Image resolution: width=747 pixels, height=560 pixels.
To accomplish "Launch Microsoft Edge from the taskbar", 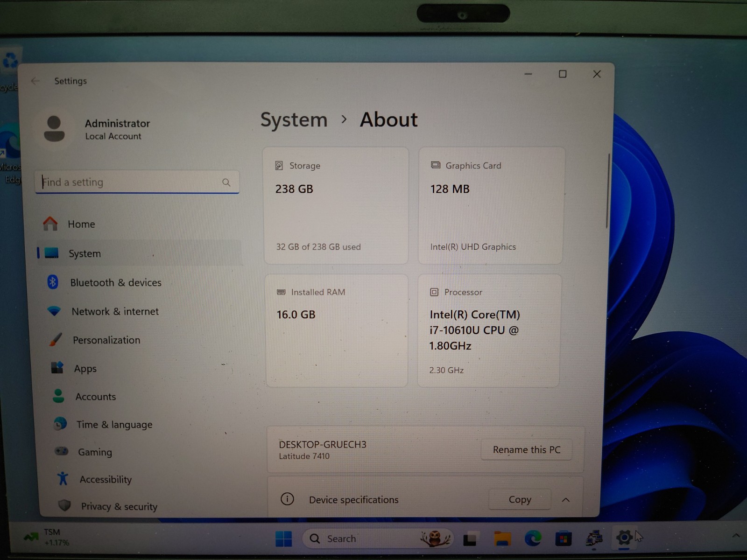I will [533, 539].
